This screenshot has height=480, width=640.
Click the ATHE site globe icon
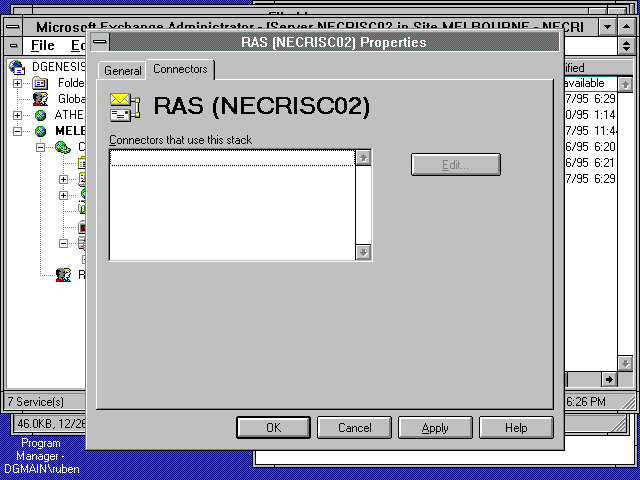[x=40, y=115]
